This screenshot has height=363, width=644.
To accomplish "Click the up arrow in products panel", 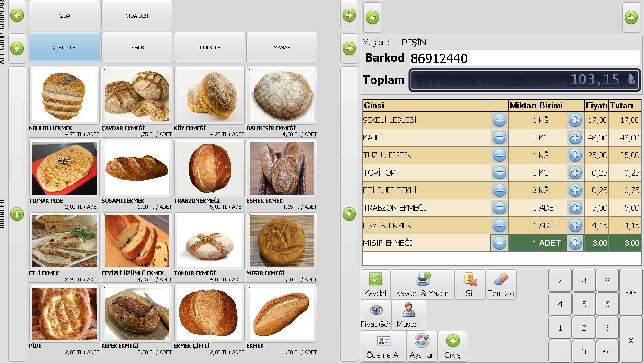I will pos(17,214).
